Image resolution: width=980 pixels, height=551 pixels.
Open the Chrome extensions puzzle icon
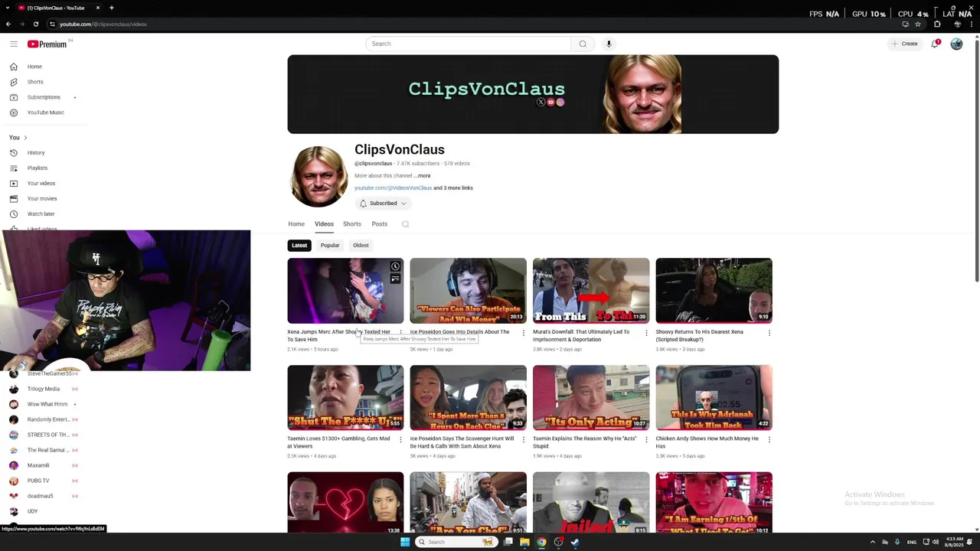click(x=937, y=24)
